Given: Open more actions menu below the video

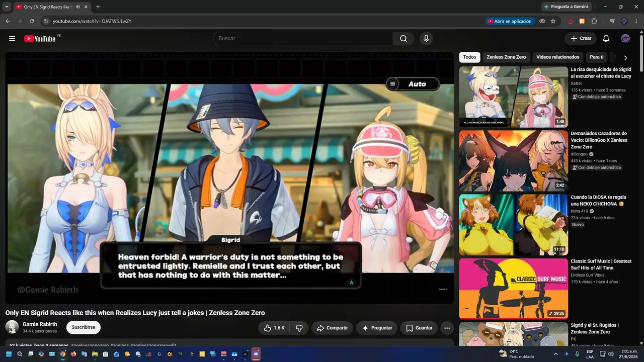Looking at the screenshot, I should [x=447, y=328].
